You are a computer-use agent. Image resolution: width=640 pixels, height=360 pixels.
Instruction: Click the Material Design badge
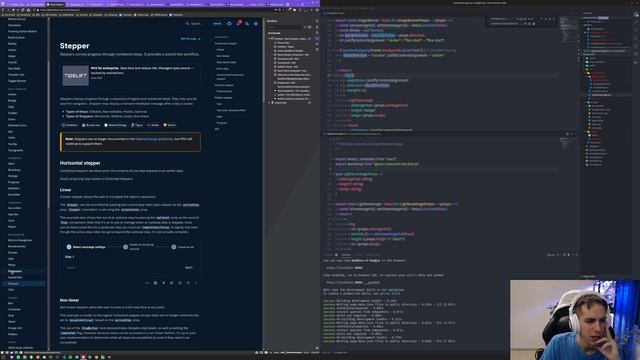pos(115,125)
